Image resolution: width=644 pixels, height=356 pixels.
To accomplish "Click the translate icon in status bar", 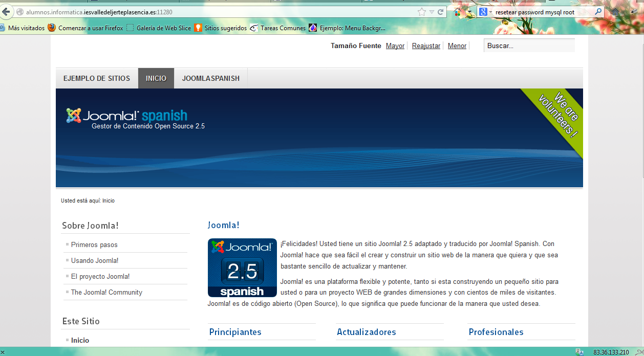I will click(x=579, y=352).
